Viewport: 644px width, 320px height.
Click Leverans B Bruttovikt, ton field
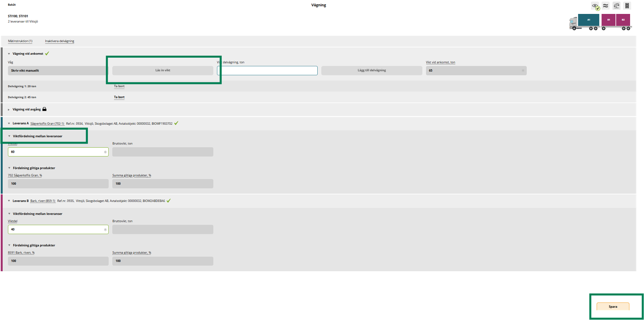[x=163, y=230]
